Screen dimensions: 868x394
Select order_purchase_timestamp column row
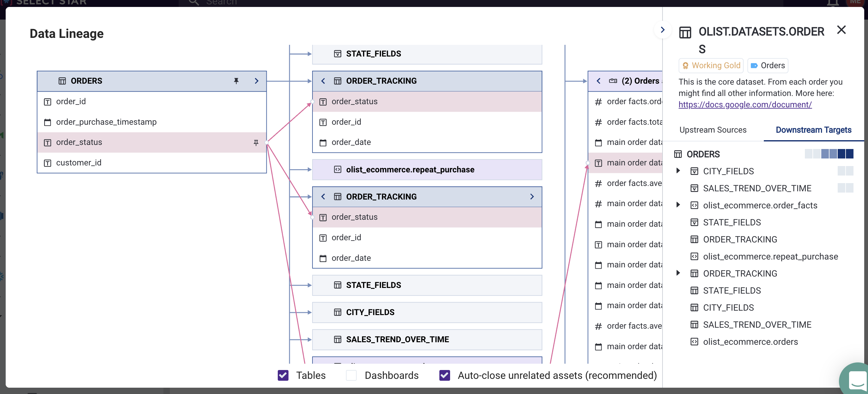[x=152, y=122]
